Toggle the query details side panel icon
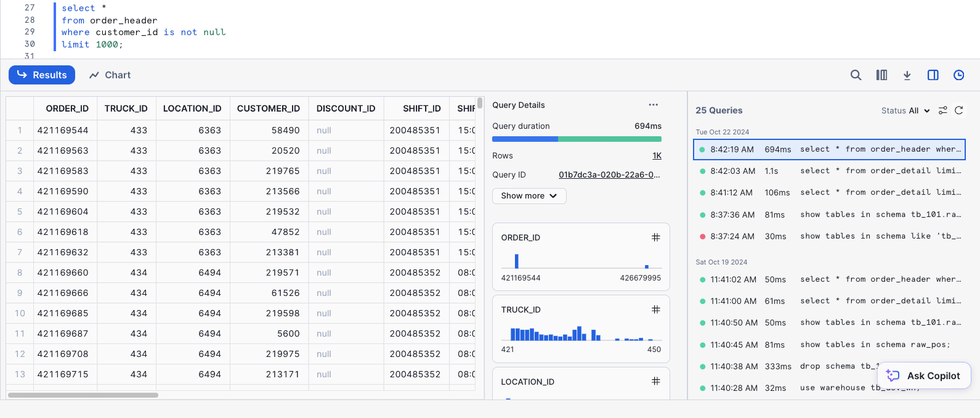The width and height of the screenshot is (980, 418). tap(933, 75)
